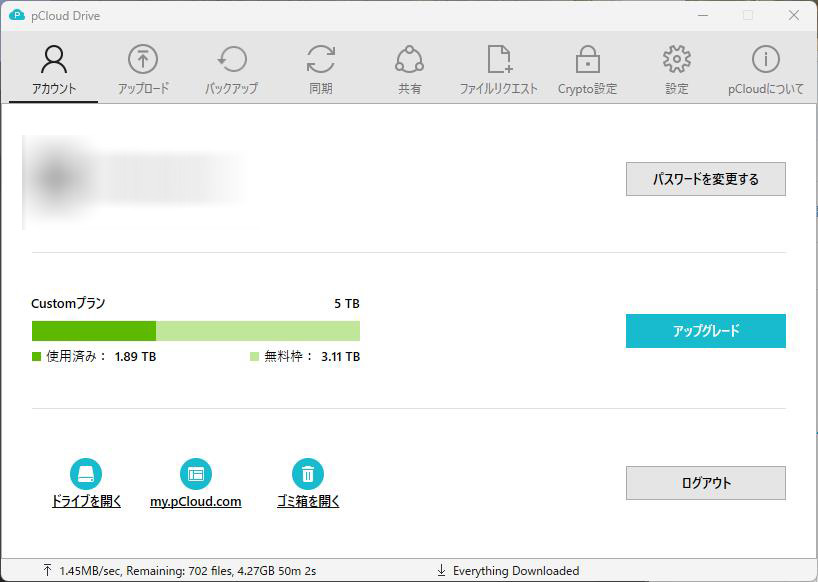Open the バックアップ tab
The image size is (818, 582).
[x=232, y=69]
